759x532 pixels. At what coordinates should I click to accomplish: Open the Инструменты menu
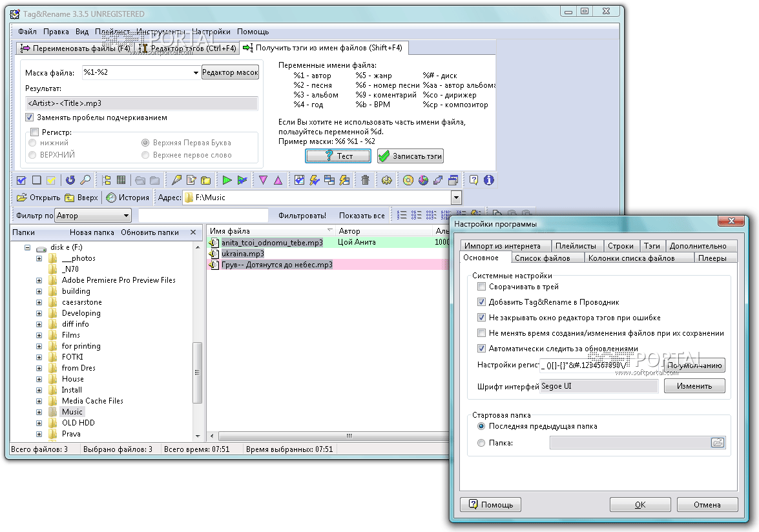coord(161,32)
